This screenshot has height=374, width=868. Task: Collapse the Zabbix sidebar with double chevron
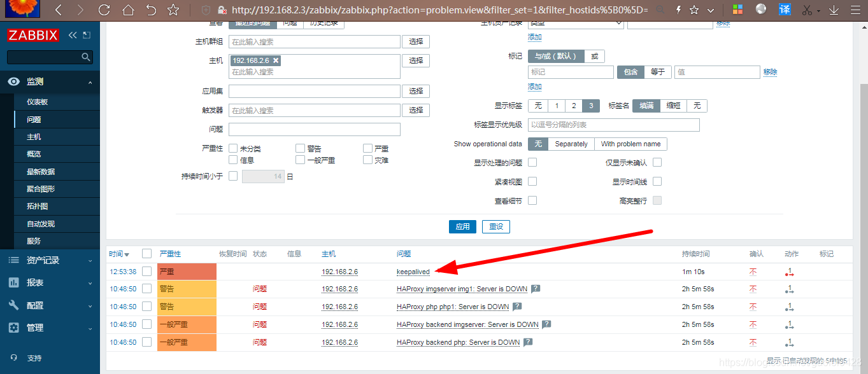coord(73,35)
